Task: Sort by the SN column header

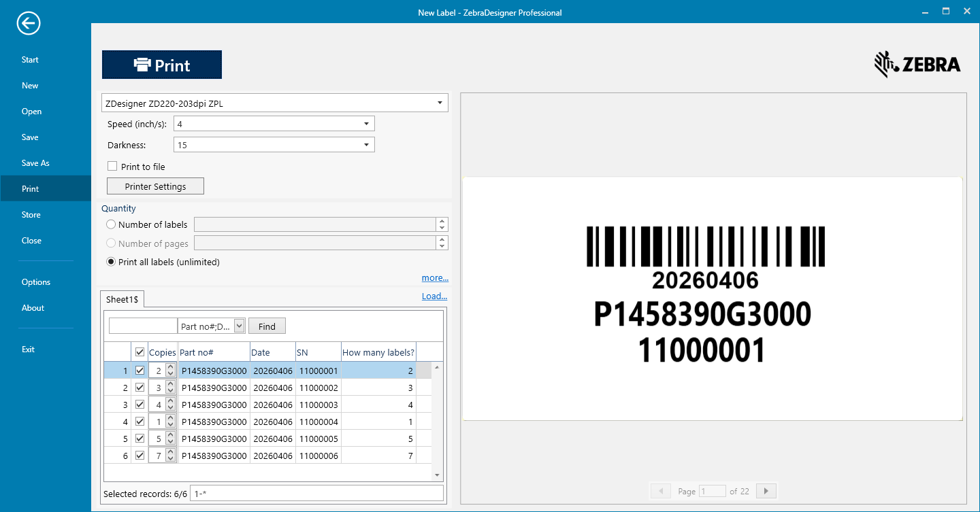Action: (318, 352)
